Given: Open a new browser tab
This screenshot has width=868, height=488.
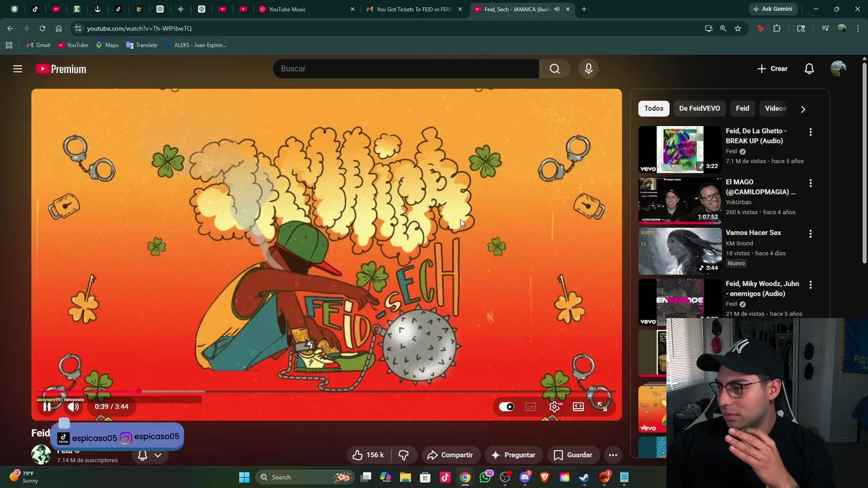Looking at the screenshot, I should (x=584, y=9).
